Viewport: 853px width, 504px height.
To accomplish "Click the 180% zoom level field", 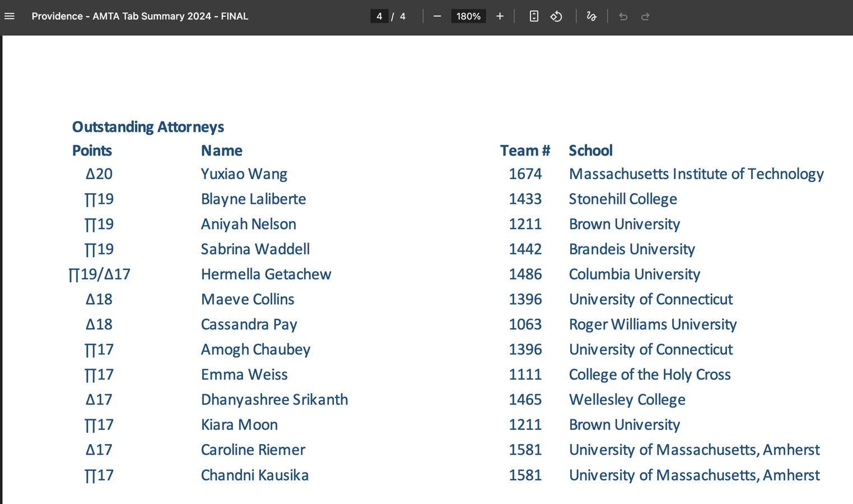I will [468, 16].
